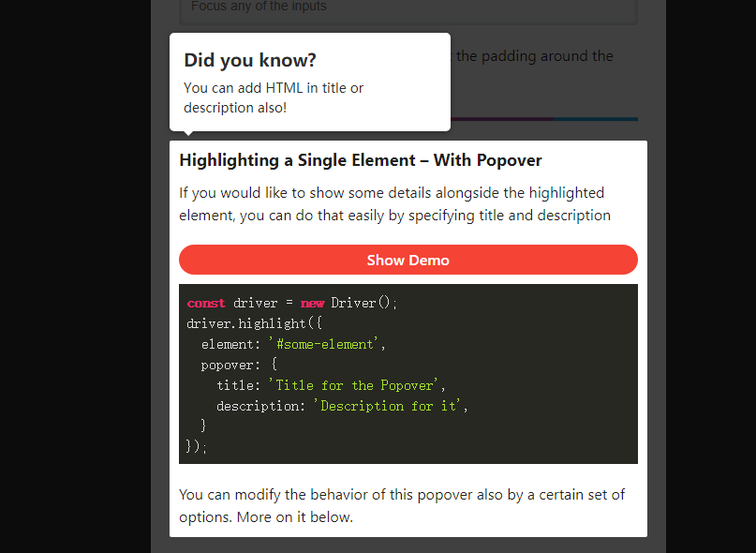Click the 'Did you know?' popover title

(250, 60)
